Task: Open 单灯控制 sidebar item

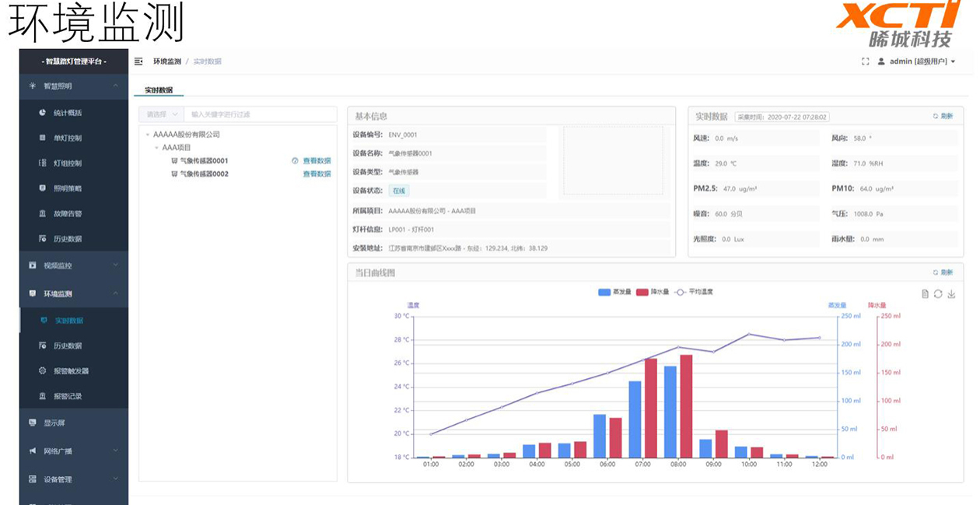Action: click(67, 139)
